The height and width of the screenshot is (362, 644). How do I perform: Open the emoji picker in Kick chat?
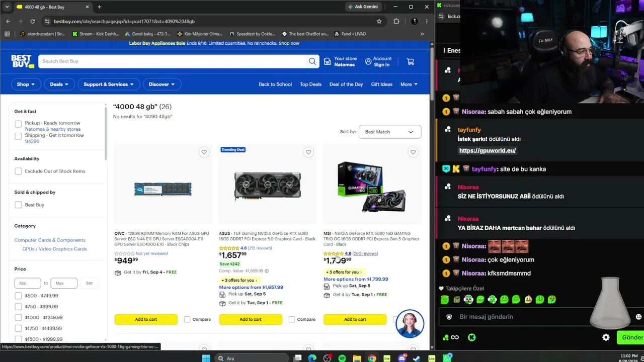638,317
